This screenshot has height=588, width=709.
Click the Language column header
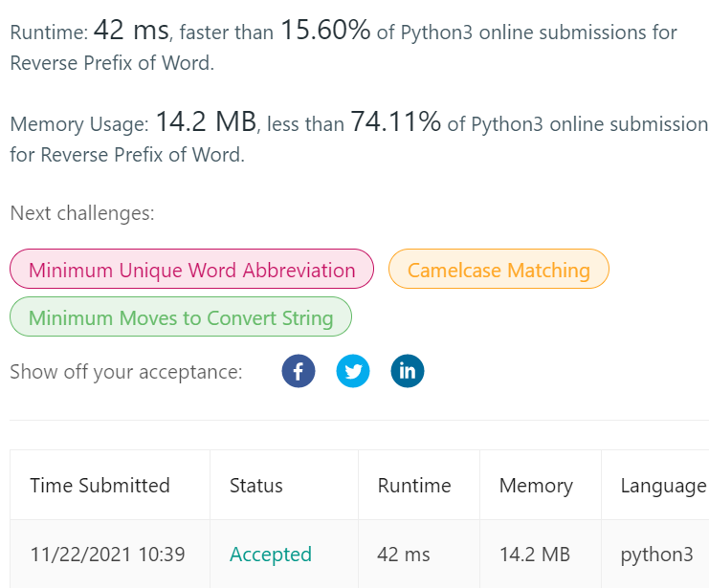click(662, 486)
